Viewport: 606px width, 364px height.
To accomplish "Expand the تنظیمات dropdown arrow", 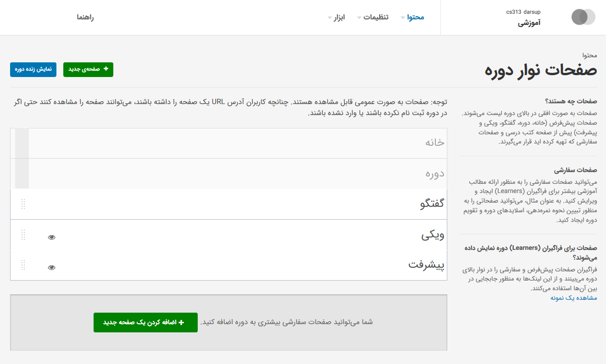I will pyautogui.click(x=359, y=18).
